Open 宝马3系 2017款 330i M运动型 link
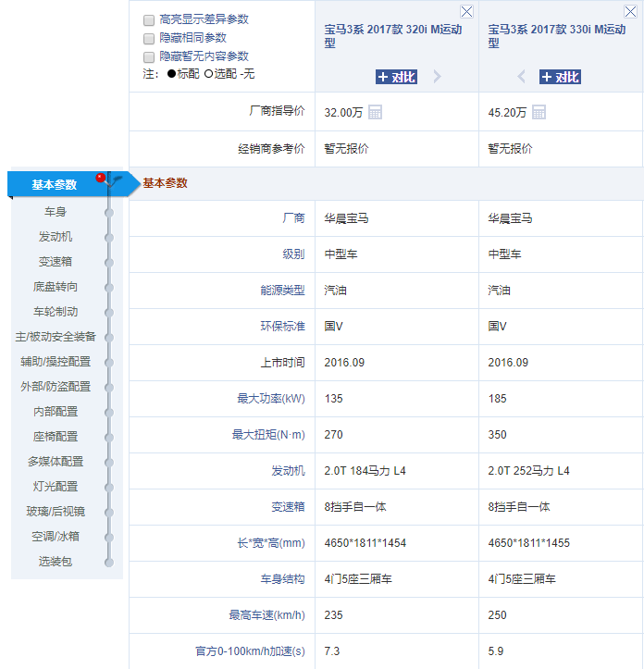644x669 pixels. (x=556, y=36)
